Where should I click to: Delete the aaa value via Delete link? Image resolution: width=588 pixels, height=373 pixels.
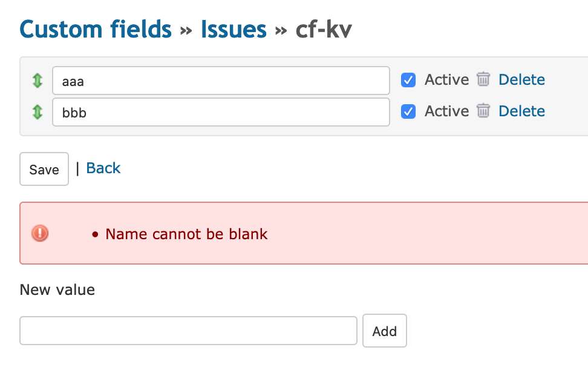point(521,80)
